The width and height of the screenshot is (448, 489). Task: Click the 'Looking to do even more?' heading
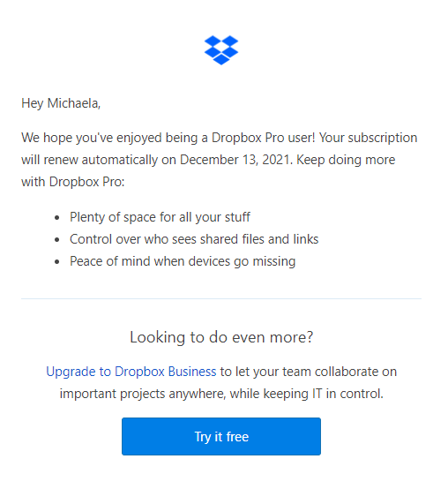pyautogui.click(x=221, y=337)
